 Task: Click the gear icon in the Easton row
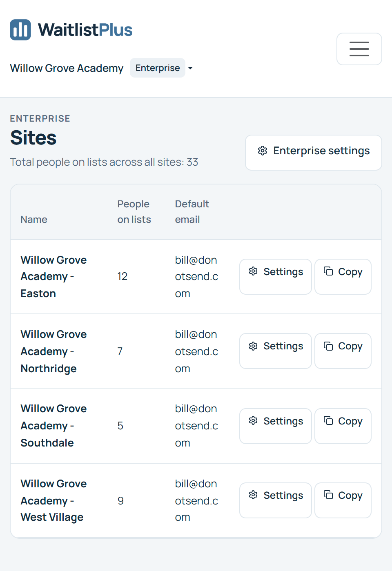coord(253,271)
